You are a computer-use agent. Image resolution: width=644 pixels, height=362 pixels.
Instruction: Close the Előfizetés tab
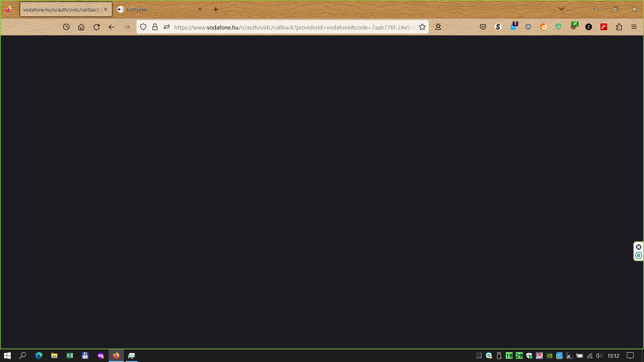[x=200, y=9]
